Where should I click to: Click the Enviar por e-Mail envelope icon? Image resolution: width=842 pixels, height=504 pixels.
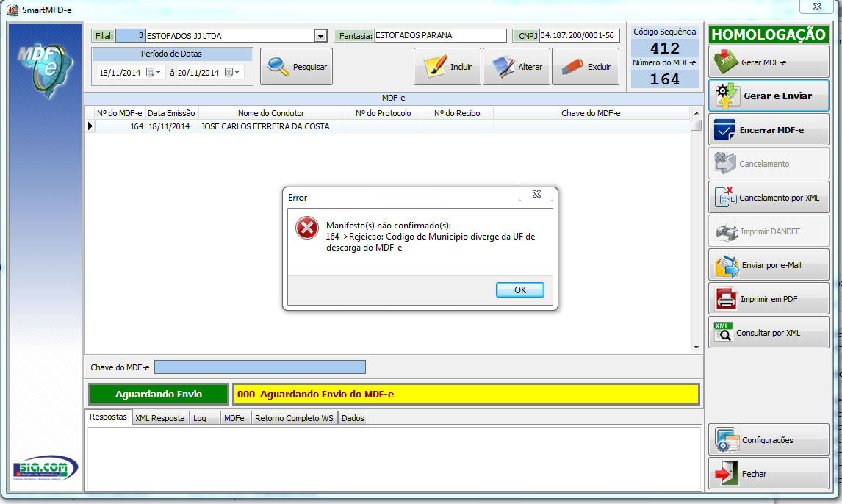pyautogui.click(x=727, y=265)
